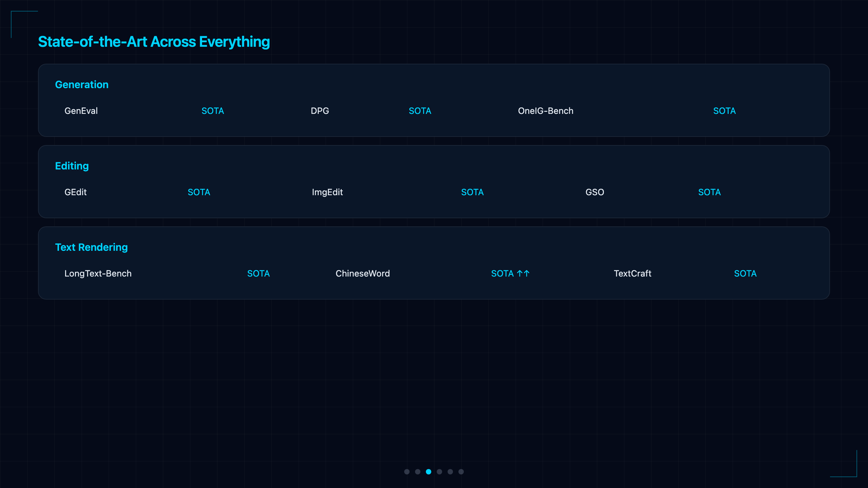
Task: Select the OneIG-Bench benchmark entry
Action: 546,111
